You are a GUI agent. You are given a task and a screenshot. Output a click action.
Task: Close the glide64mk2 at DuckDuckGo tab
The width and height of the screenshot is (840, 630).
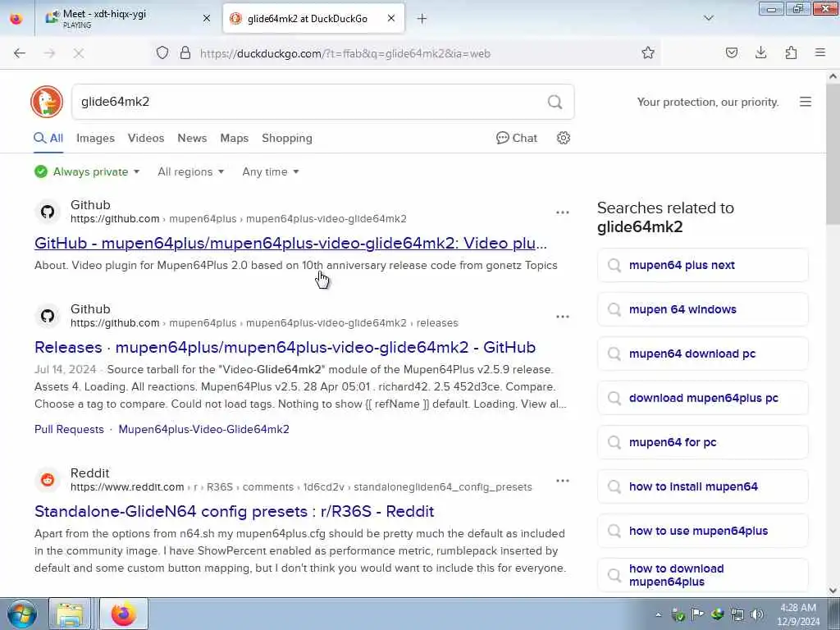391,18
